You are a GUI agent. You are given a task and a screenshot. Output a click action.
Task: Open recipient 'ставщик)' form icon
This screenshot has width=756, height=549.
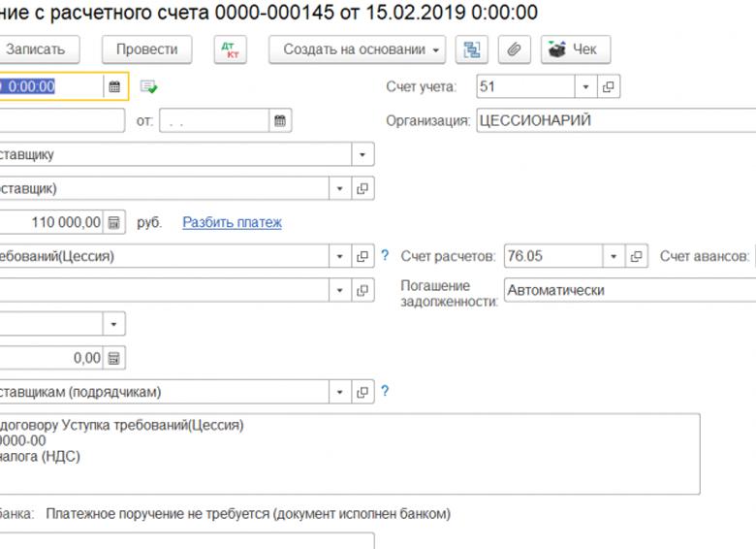362,188
